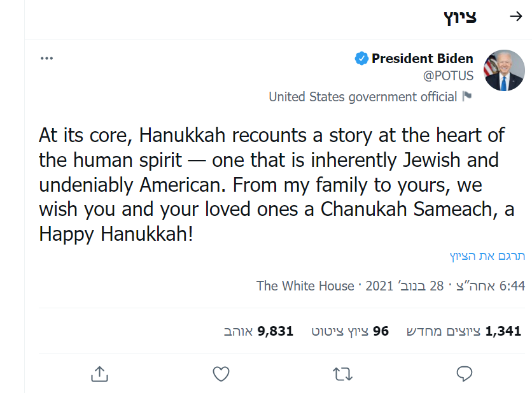The image size is (532, 393).
Task: Click the @POTUS handle
Action: [448, 76]
